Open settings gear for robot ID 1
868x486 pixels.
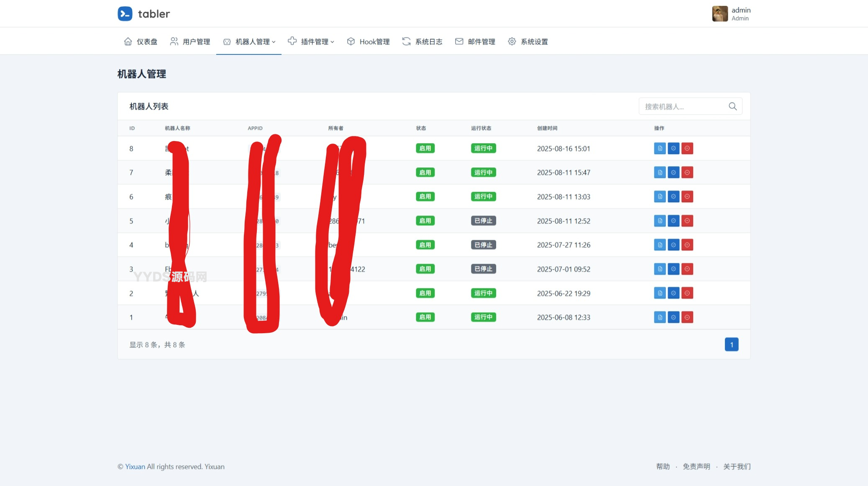pyautogui.click(x=673, y=317)
